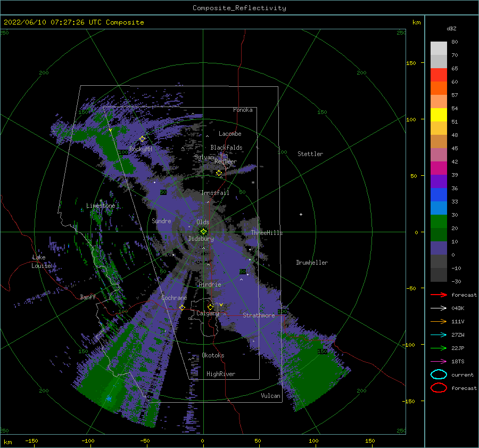The image size is (479, 448).
Task: Click the Ponoka label
Action: 243,110
